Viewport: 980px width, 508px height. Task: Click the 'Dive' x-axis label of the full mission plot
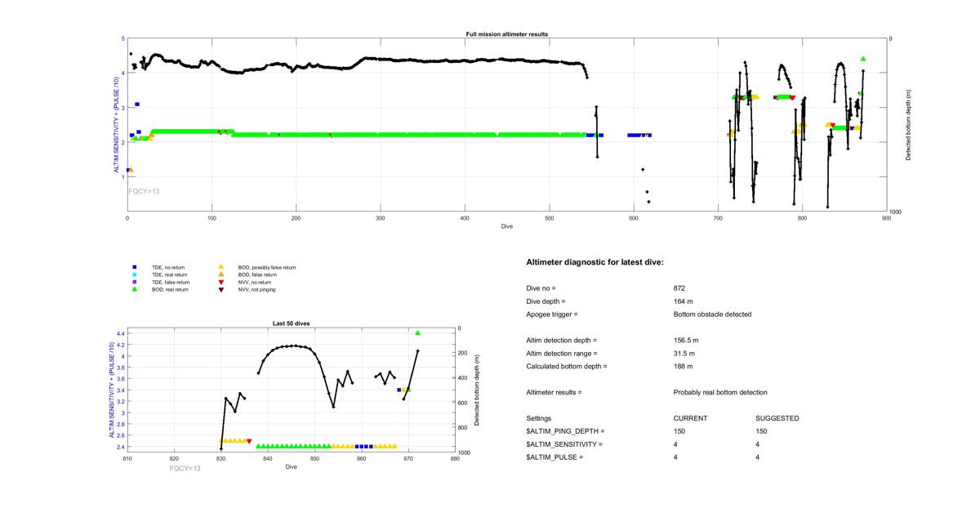click(x=507, y=226)
